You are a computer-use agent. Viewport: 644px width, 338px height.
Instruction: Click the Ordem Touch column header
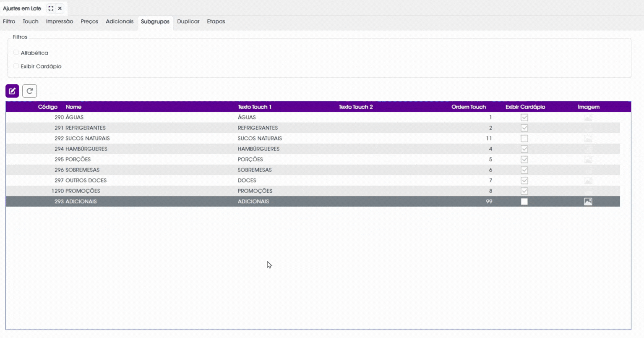click(x=469, y=107)
